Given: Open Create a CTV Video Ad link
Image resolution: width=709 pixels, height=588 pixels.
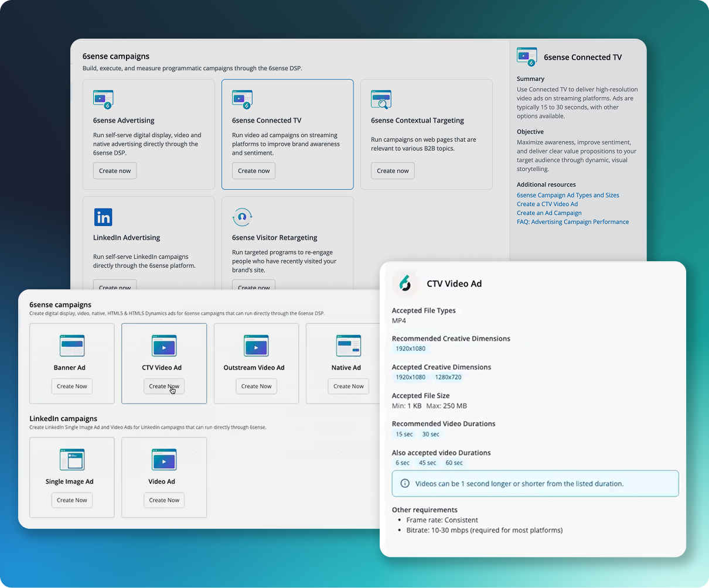Looking at the screenshot, I should [x=547, y=204].
